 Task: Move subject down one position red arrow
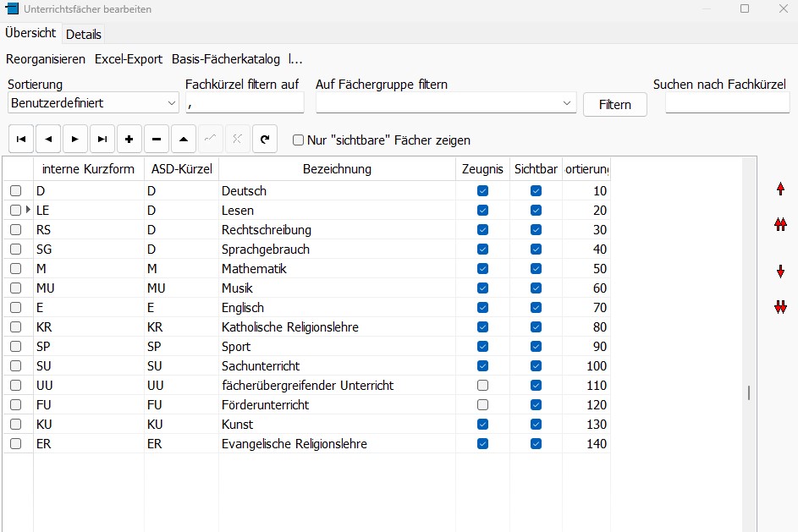[781, 271]
